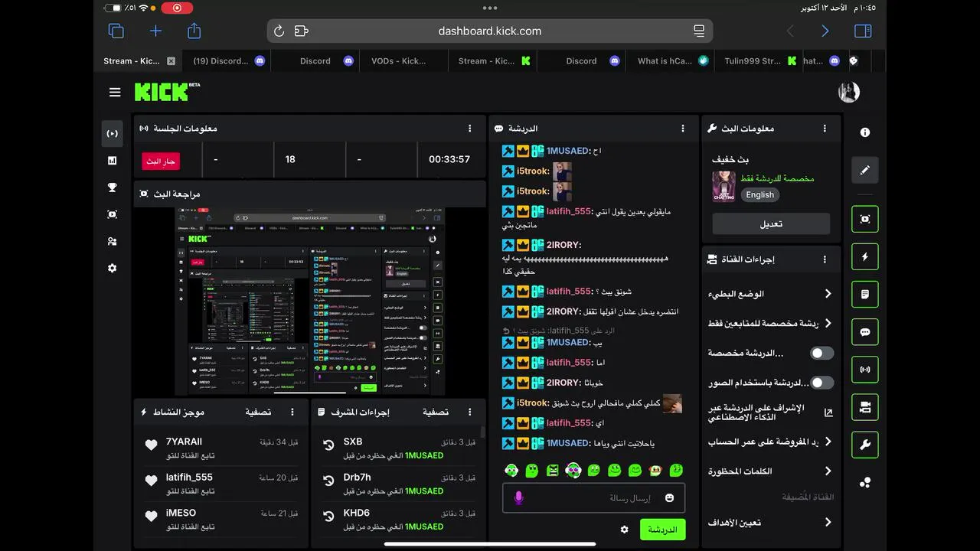Viewport: 980px width, 551px height.
Task: Add new Safari tab with plus icon
Action: (x=155, y=31)
